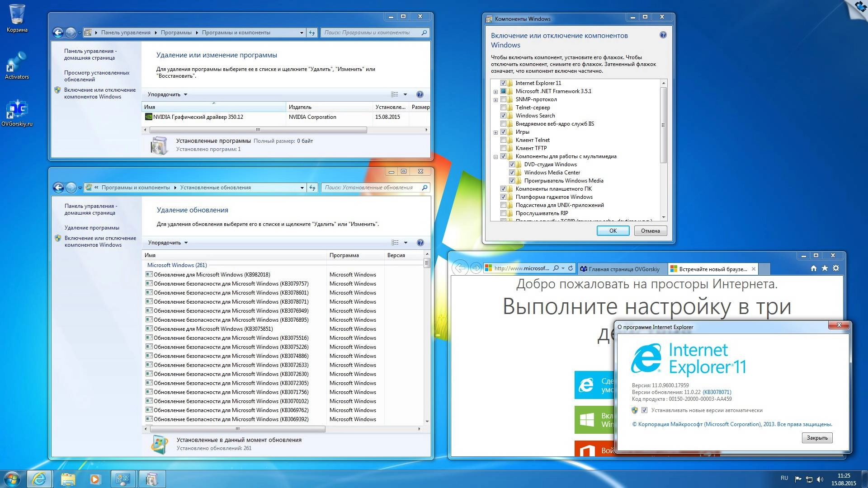Refresh the Installed Updates address bar

tap(312, 188)
